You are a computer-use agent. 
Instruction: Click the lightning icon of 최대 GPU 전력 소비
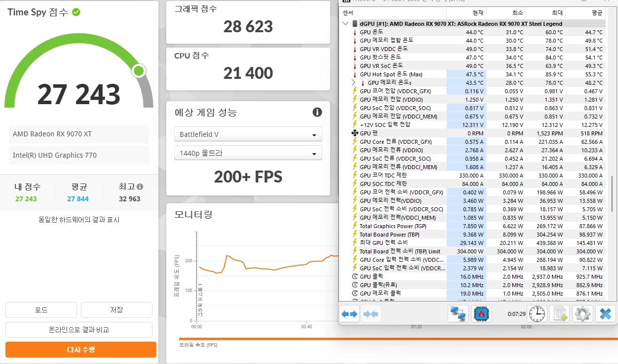(354, 243)
